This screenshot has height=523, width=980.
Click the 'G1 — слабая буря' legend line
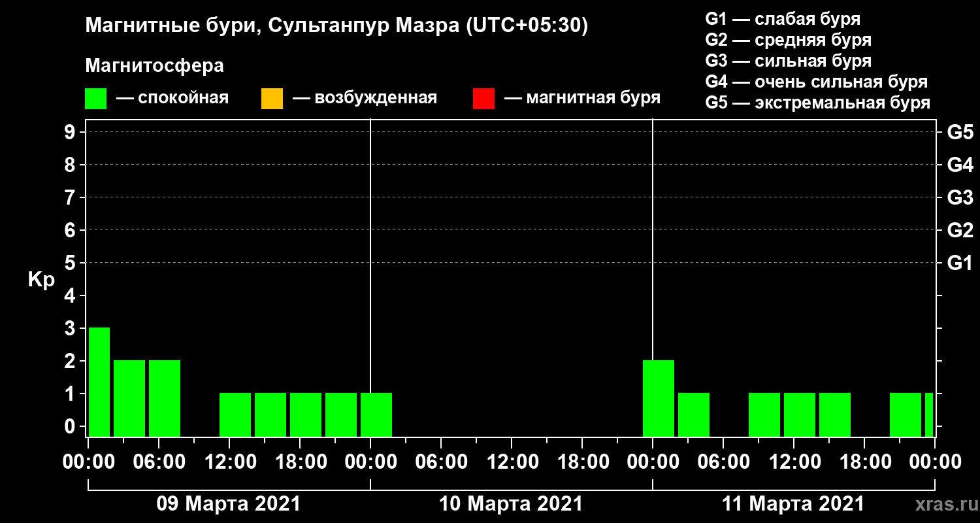783,19
